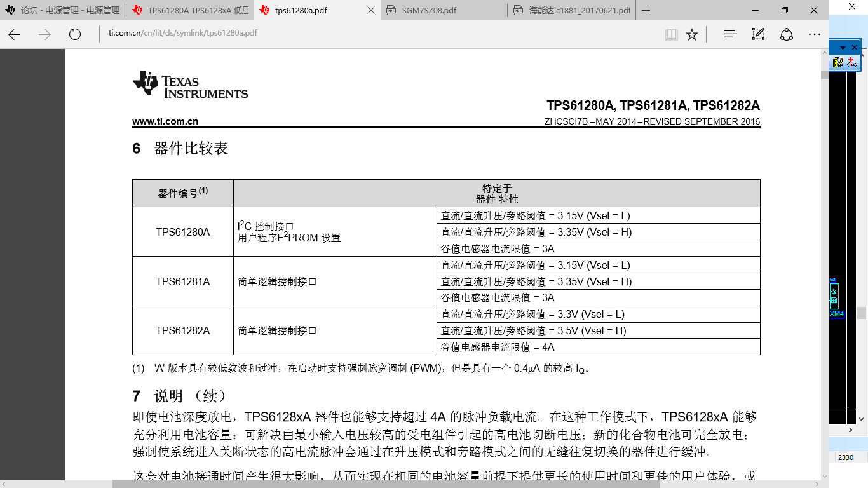Open the Edge More actions menu
The image size is (868, 488).
pos(815,34)
